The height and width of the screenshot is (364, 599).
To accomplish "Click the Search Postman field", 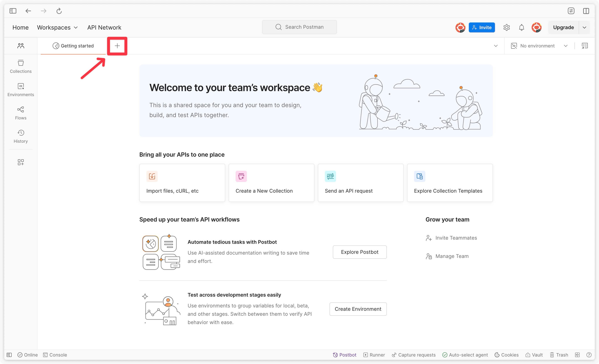I will (299, 27).
